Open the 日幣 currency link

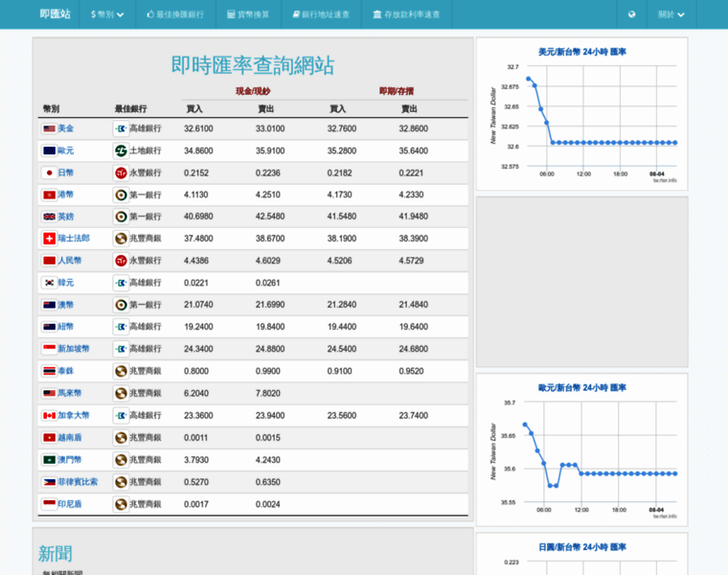(x=65, y=172)
